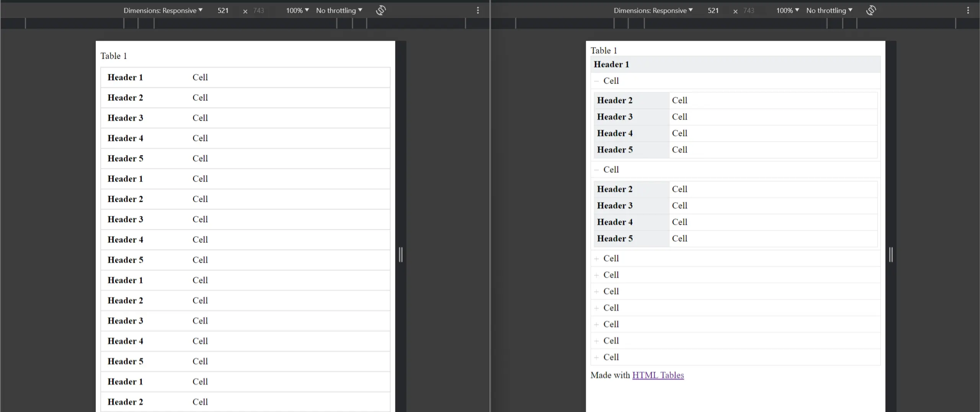Click the rotate icon in right device toolbar

coord(871,10)
